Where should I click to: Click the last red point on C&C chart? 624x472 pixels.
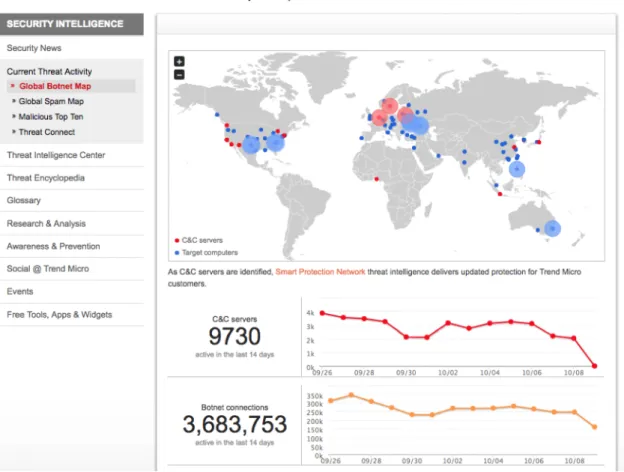(x=594, y=366)
